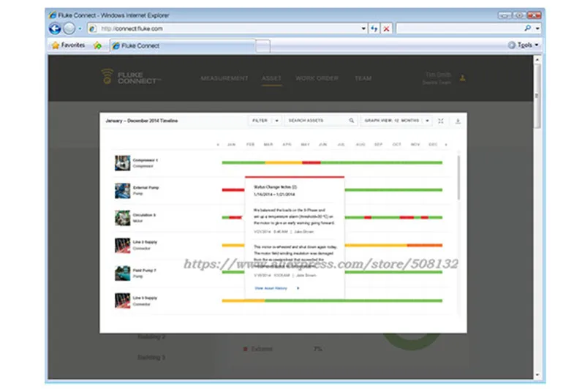
Task: Open the search provider dropdown arrow
Action: [x=537, y=29]
